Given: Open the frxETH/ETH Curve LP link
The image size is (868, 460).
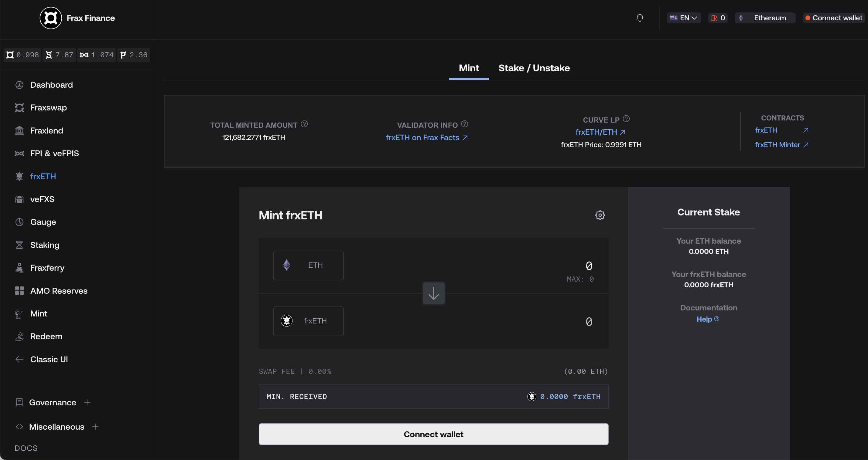Looking at the screenshot, I should click(x=600, y=132).
